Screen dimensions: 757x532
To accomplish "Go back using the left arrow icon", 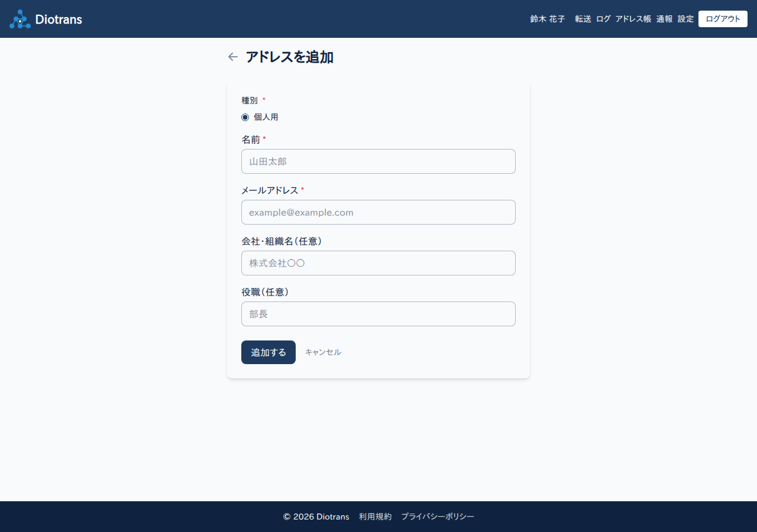I will (233, 57).
